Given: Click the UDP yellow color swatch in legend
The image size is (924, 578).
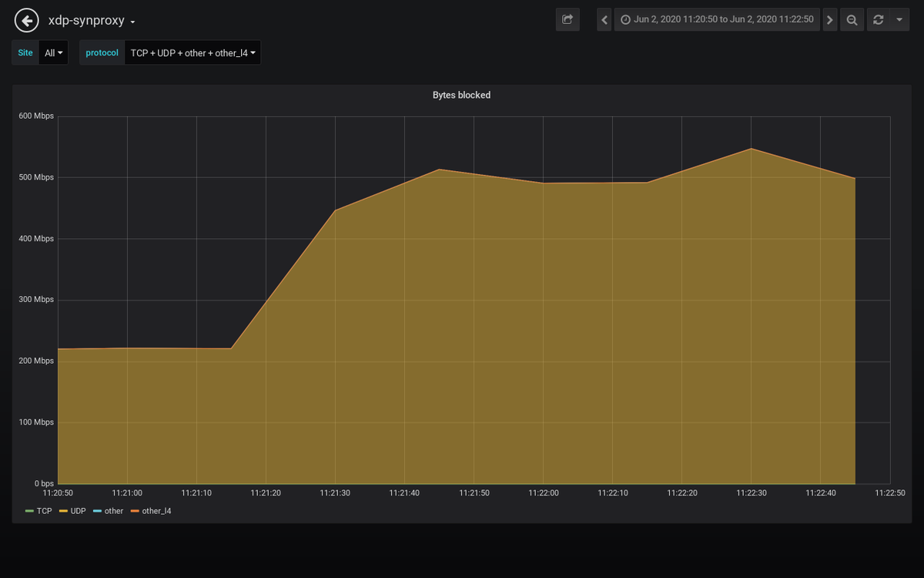Looking at the screenshot, I should coord(63,511).
